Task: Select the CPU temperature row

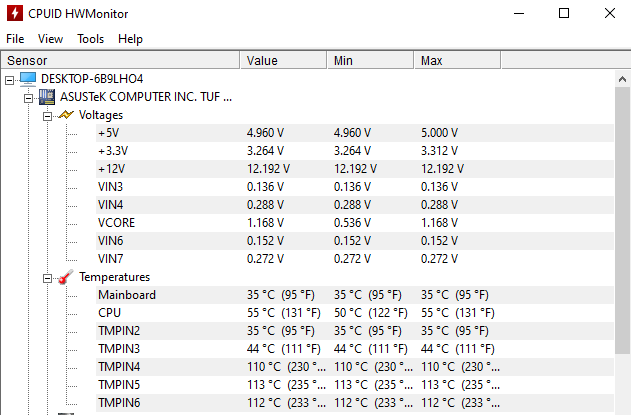Action: coord(355,313)
